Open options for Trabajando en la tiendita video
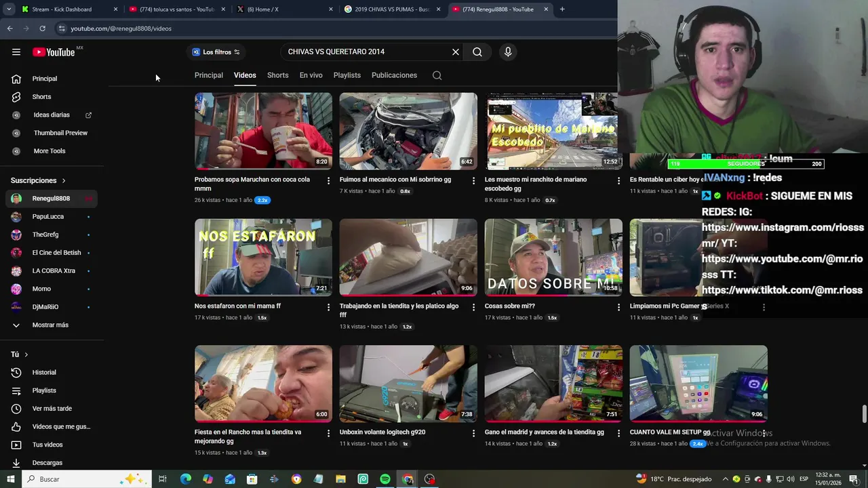Viewport: 868px width, 488px height. tap(473, 307)
